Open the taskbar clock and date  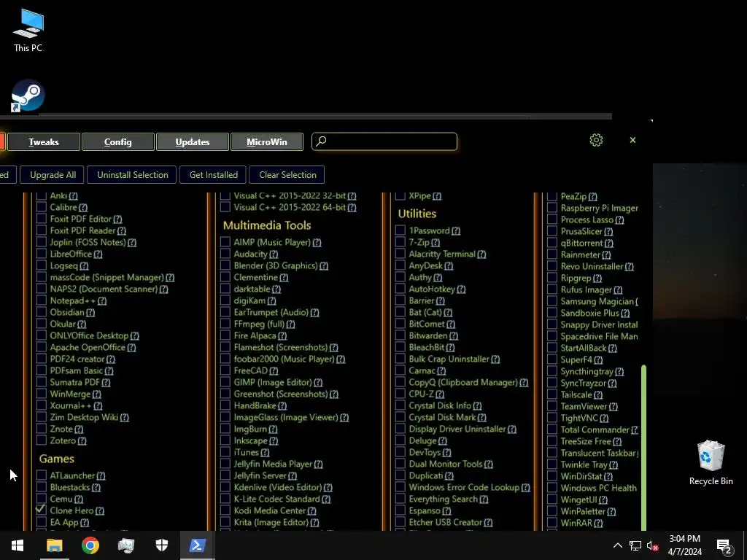tap(684, 545)
